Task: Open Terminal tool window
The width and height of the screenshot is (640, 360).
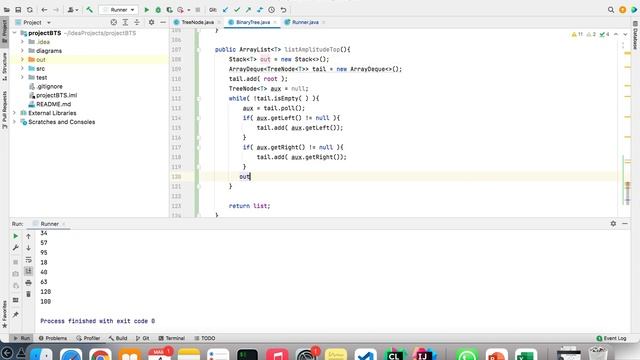Action: click(x=171, y=338)
